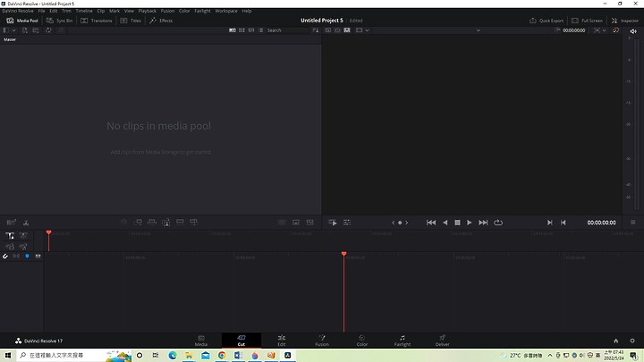Viewport: 644px width, 362px height.
Task: Switch media pool to grid view
Action: click(x=241, y=30)
